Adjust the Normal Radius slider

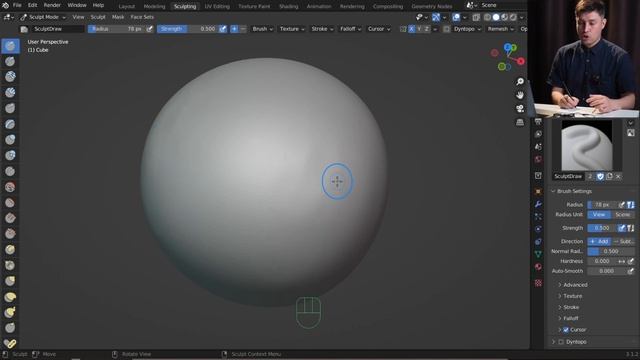[x=611, y=251]
